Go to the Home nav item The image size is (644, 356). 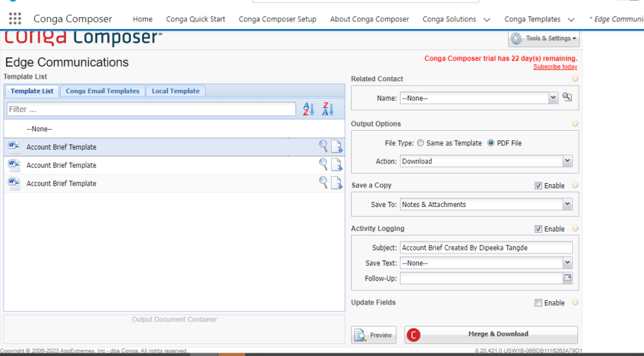[x=143, y=19]
